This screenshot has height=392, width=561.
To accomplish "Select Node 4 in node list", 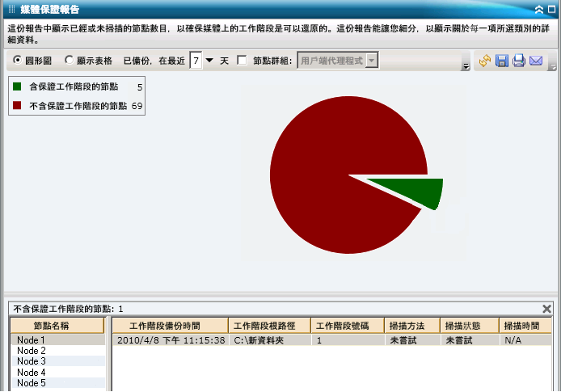I will tap(58, 373).
